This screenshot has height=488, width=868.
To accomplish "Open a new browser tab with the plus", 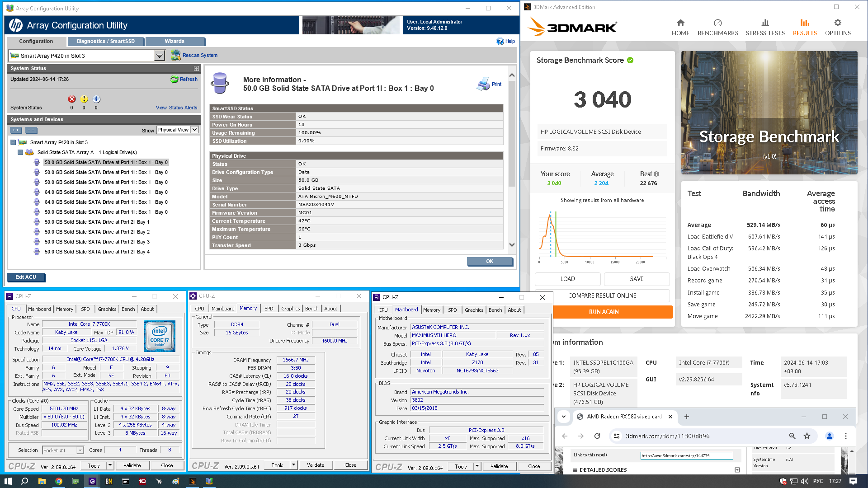I will 686,417.
